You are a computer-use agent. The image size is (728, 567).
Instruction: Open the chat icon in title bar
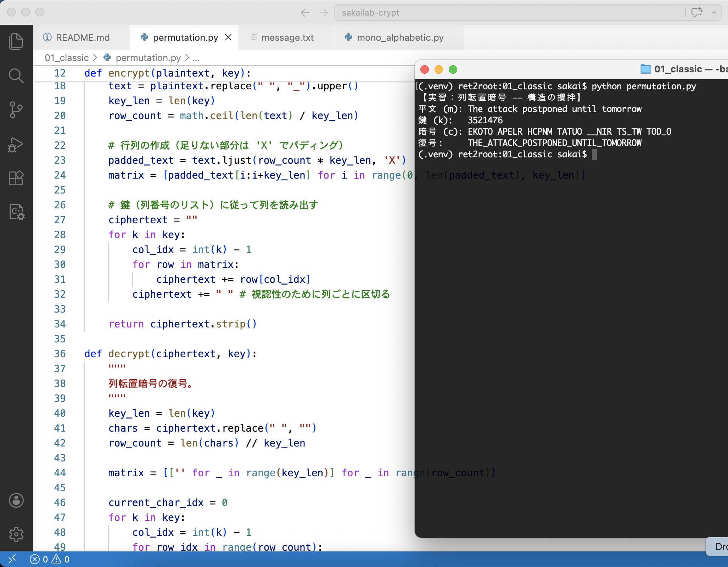[696, 12]
